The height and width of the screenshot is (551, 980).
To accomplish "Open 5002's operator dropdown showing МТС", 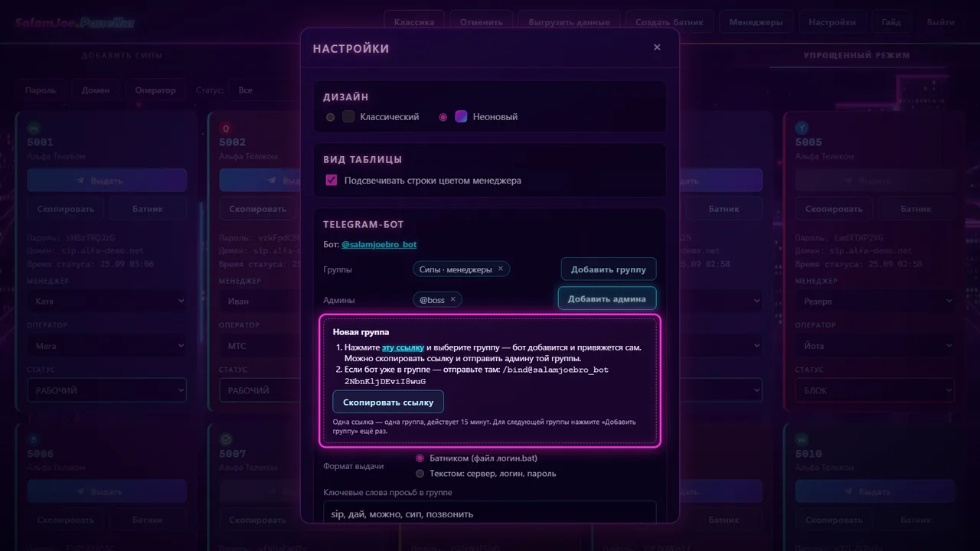I will click(260, 346).
